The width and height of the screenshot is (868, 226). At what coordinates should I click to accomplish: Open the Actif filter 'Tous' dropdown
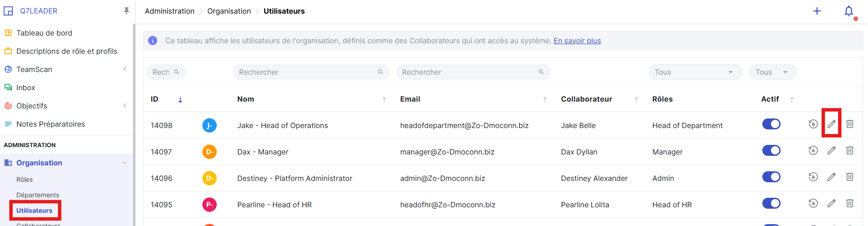click(772, 72)
